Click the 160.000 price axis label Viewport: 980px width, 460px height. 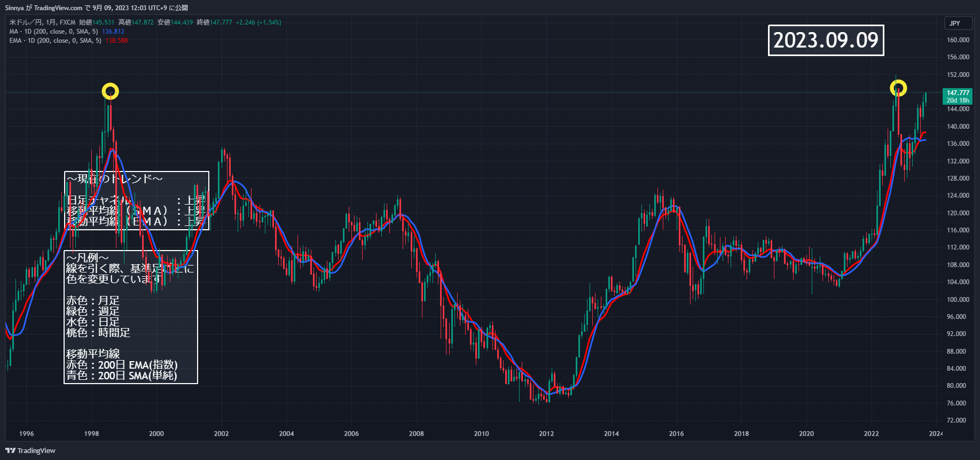pyautogui.click(x=958, y=40)
